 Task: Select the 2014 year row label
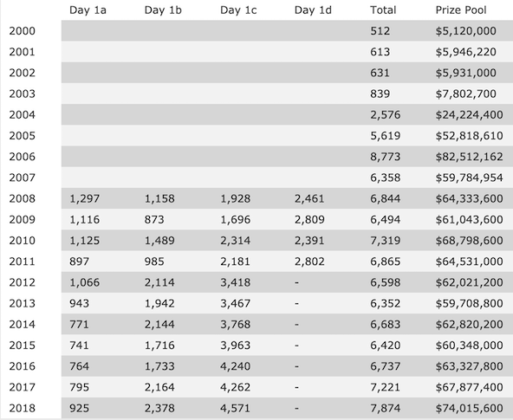(x=22, y=325)
